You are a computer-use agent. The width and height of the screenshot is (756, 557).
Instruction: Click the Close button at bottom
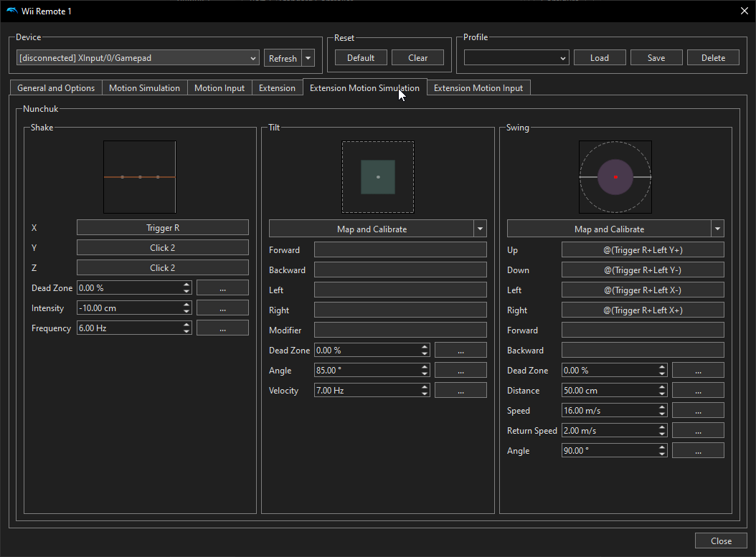coord(721,541)
